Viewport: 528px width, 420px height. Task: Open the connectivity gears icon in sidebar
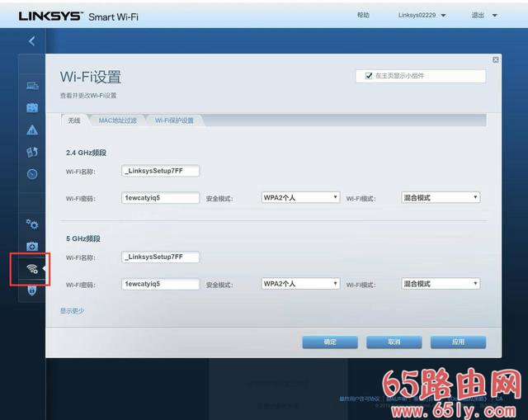(x=32, y=224)
